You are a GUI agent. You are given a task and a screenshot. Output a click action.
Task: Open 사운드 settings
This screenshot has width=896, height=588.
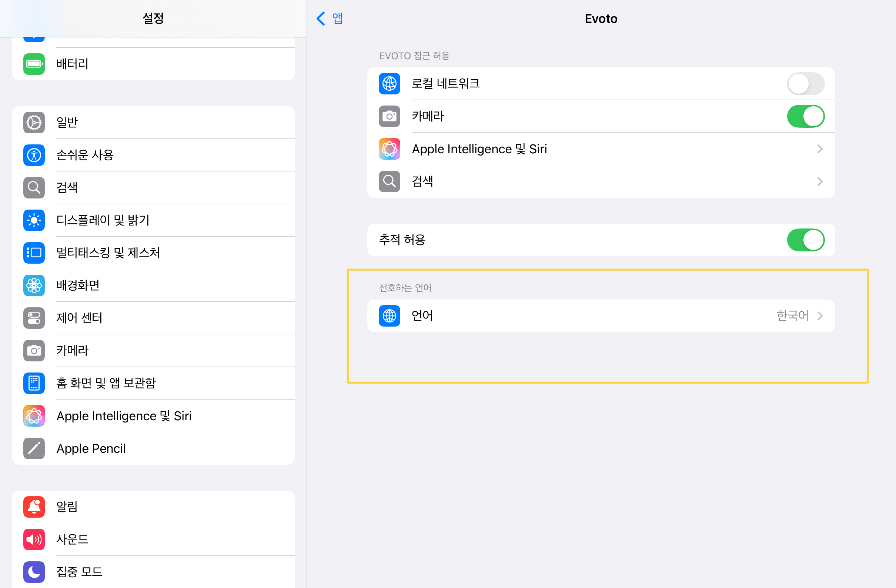pos(153,539)
